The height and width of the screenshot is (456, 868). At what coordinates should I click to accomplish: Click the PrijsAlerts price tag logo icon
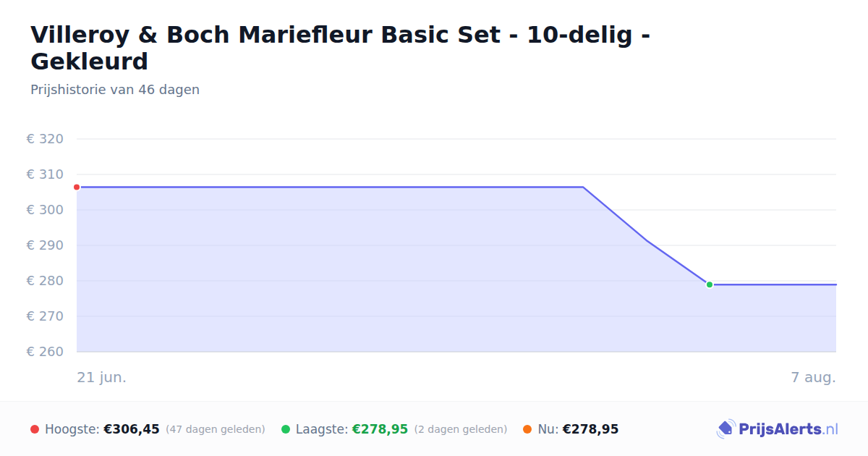726,429
